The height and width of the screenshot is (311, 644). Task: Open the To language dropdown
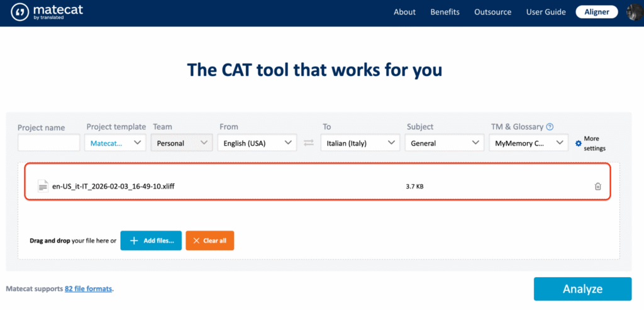[x=360, y=143]
